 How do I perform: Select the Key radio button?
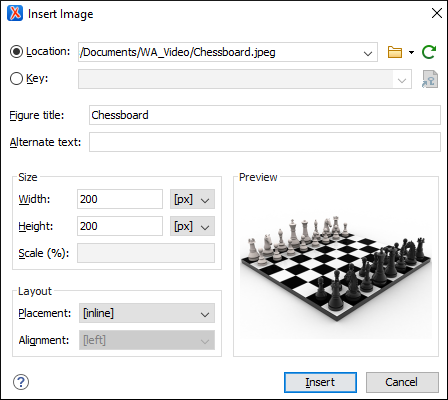point(16,79)
